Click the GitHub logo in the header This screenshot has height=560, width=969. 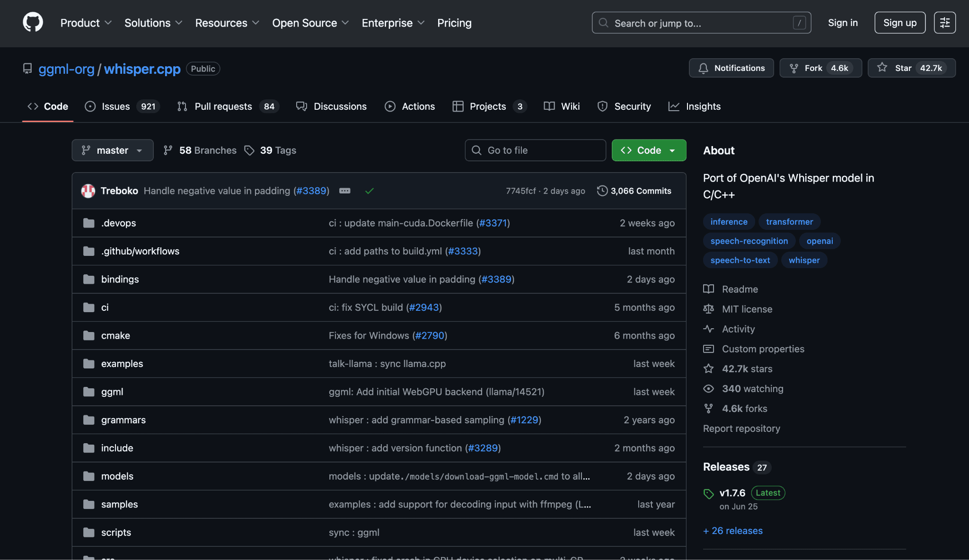[x=32, y=22]
